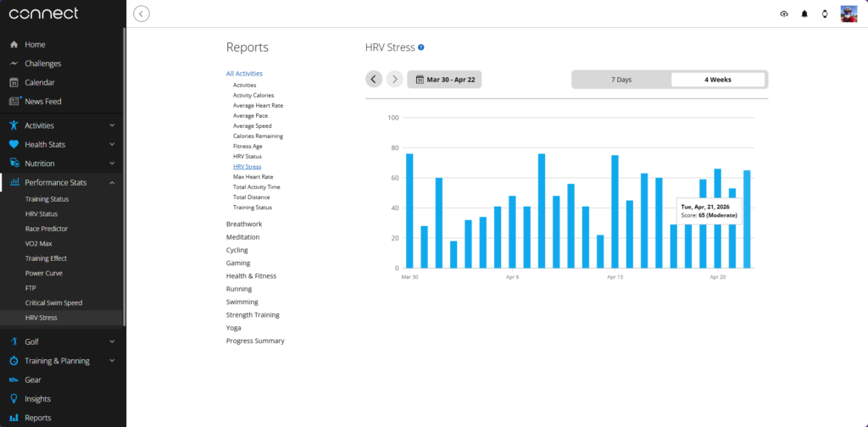
Task: Click the Home icon in sidebar
Action: pos(14,45)
